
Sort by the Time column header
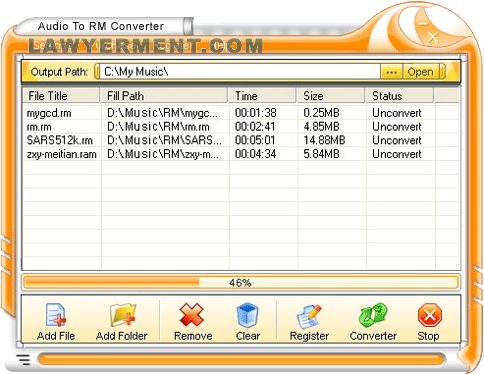point(262,96)
